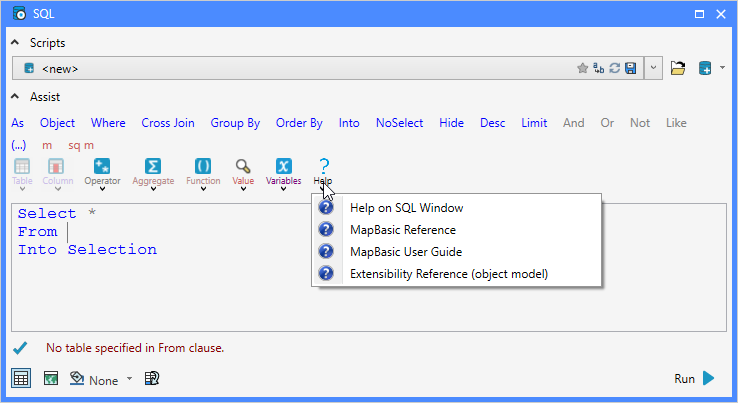Click the map window output icon

click(51, 378)
